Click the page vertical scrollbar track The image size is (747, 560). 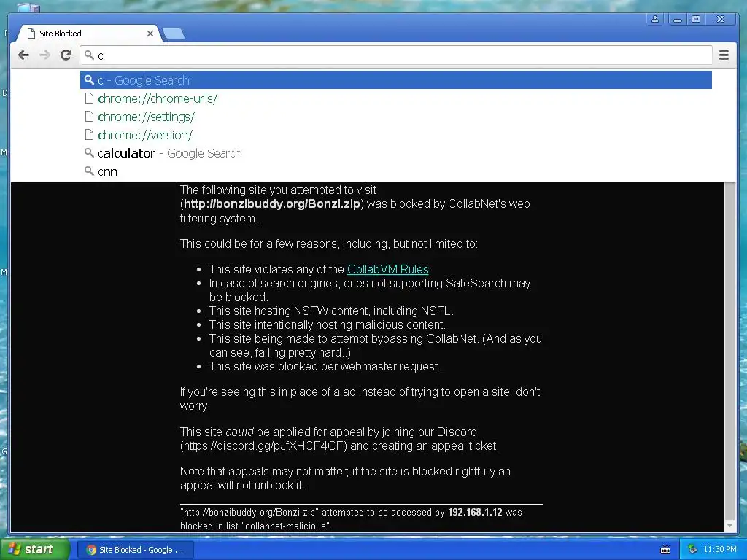pyautogui.click(x=729, y=351)
